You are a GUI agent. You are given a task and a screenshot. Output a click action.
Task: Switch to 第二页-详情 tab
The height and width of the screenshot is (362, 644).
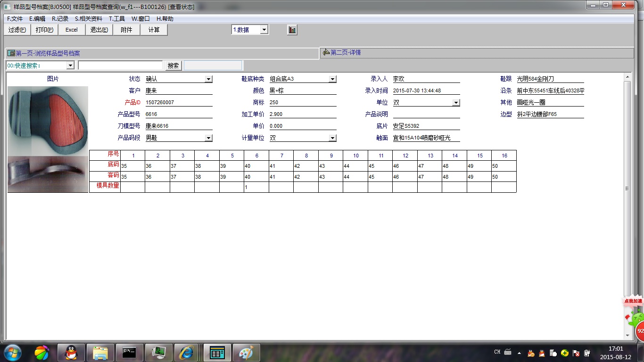477,52
